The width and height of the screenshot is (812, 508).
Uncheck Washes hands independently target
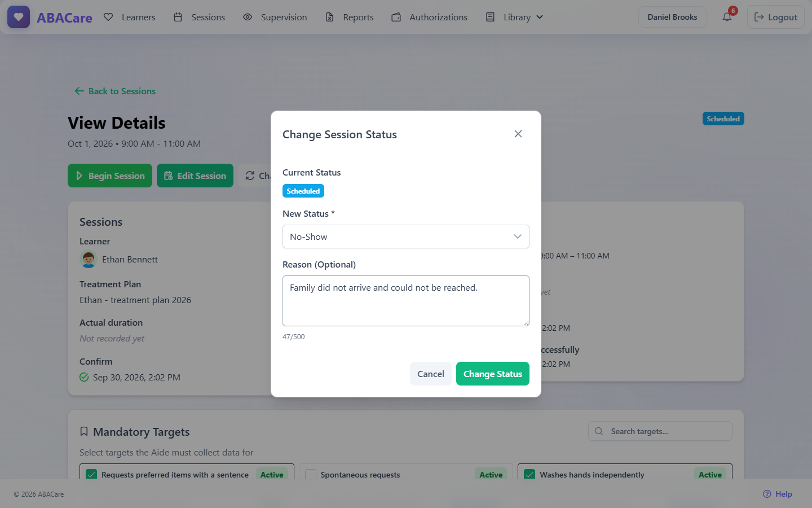point(529,475)
